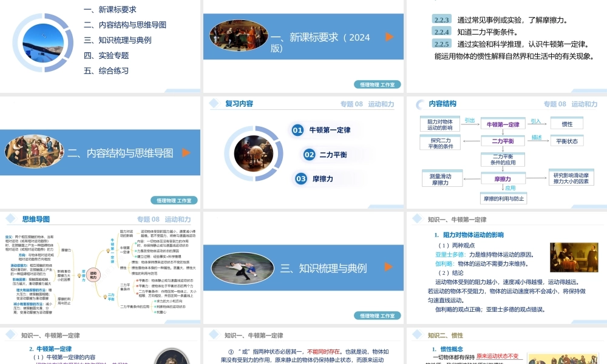Click the 伽利略 name text

[444, 263]
